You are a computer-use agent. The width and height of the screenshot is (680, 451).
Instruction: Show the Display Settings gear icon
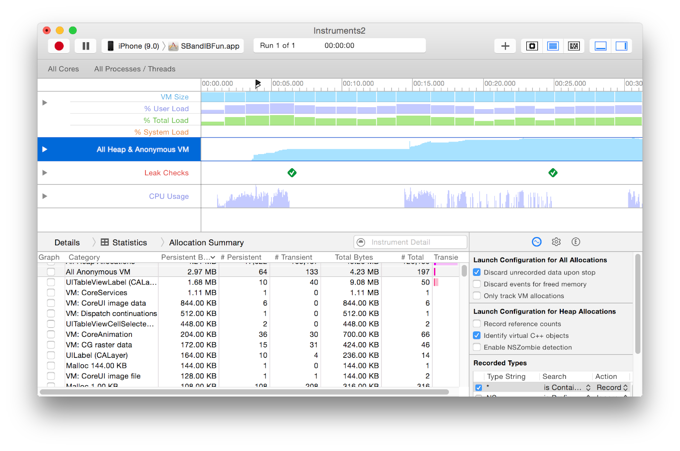(x=556, y=242)
